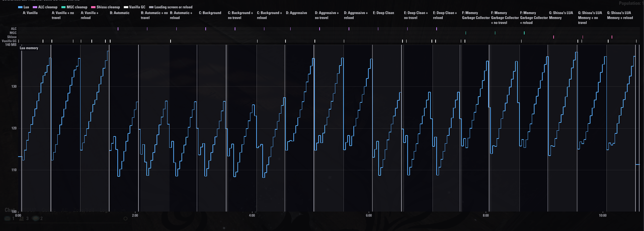The height and width of the screenshot is (231, 644).
Task: Click the E: Deep Clean + reload header
Action: [x=445, y=15]
